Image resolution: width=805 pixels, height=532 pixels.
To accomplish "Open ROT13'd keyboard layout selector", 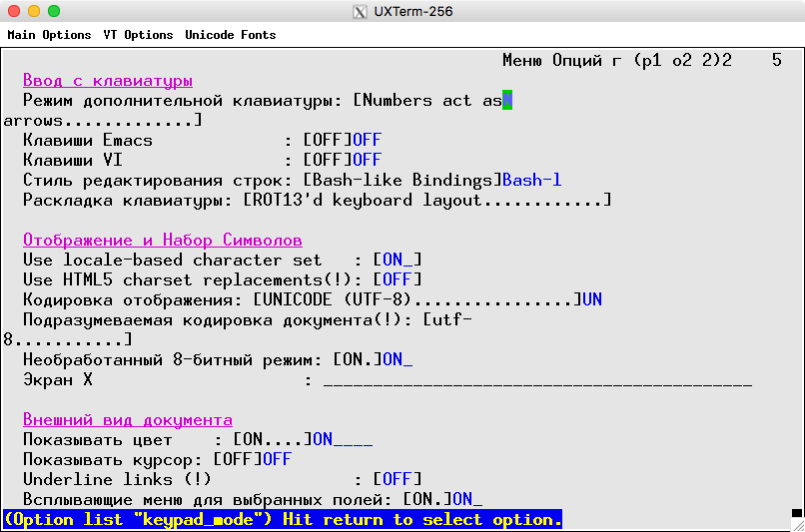I will point(426,200).
